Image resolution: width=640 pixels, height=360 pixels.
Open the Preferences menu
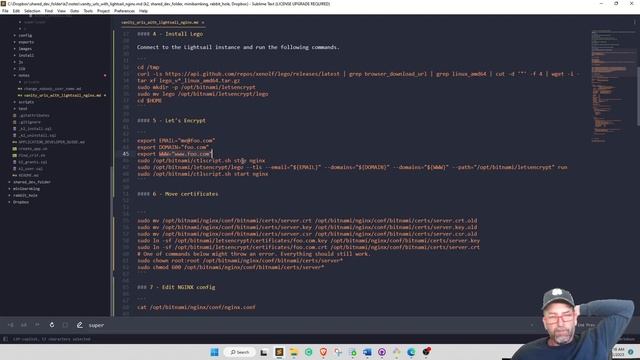(x=124, y=11)
